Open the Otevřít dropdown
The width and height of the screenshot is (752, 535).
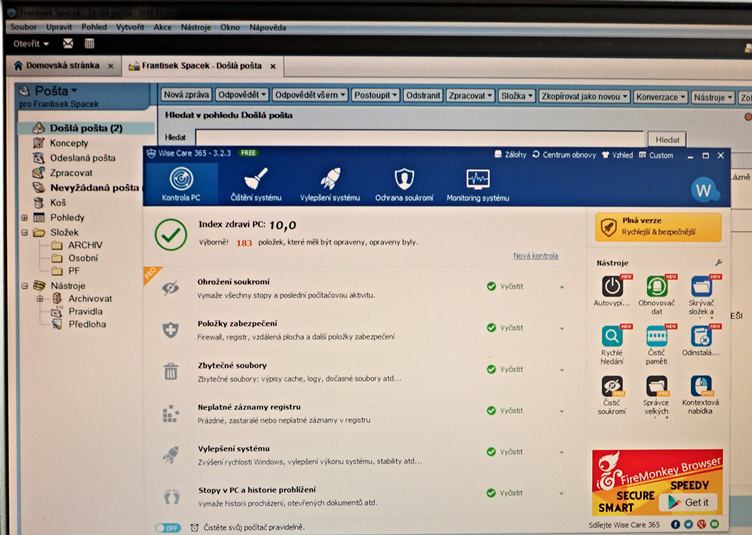click(x=31, y=44)
